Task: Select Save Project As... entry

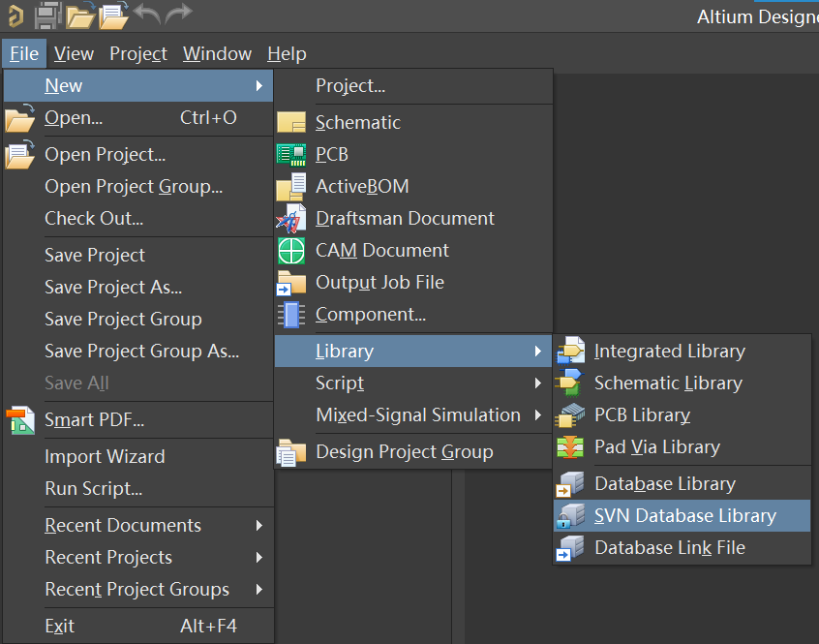Action: pos(138,288)
